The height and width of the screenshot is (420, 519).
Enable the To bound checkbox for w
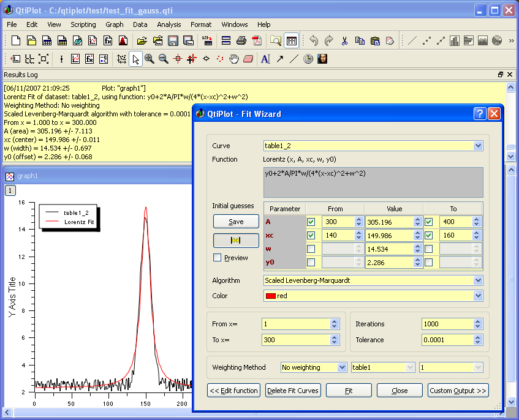pyautogui.click(x=429, y=249)
